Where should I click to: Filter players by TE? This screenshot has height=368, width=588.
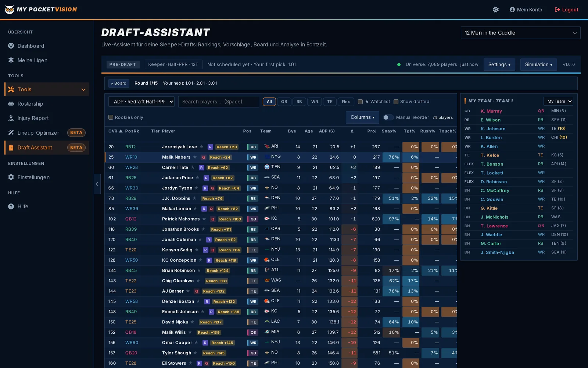click(x=330, y=102)
